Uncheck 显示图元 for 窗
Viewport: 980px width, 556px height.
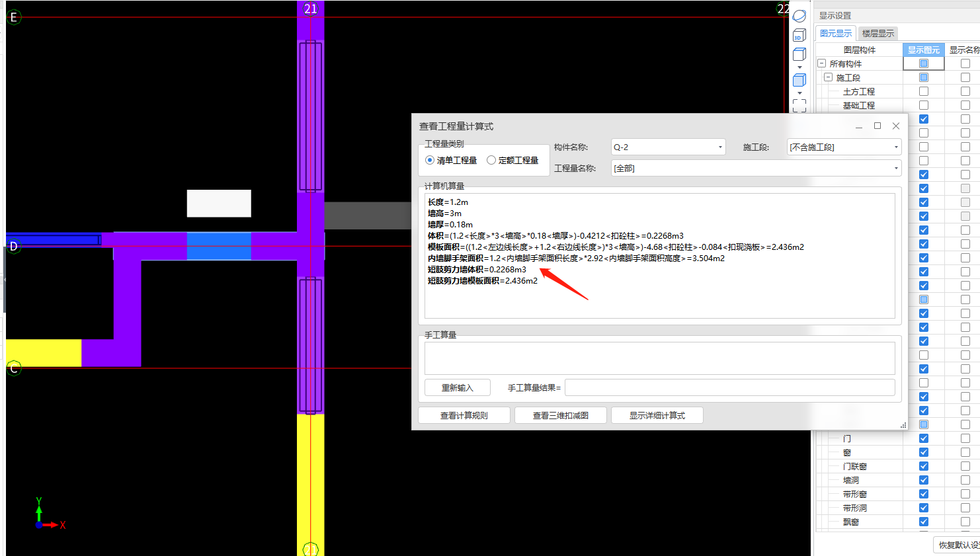[x=924, y=452]
